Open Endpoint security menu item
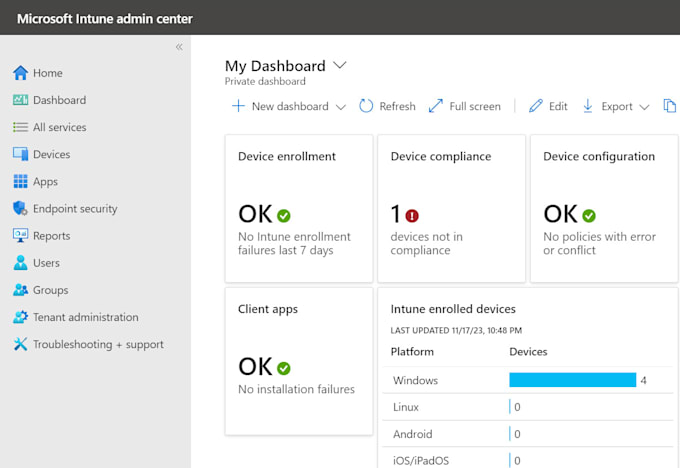This screenshot has height=468, width=680. pyautogui.click(x=75, y=209)
